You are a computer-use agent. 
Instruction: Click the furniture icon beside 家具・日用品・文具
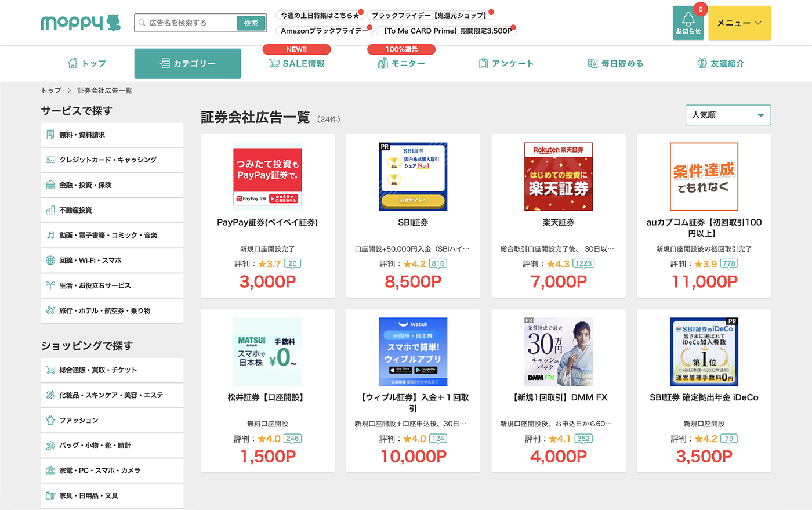click(50, 495)
